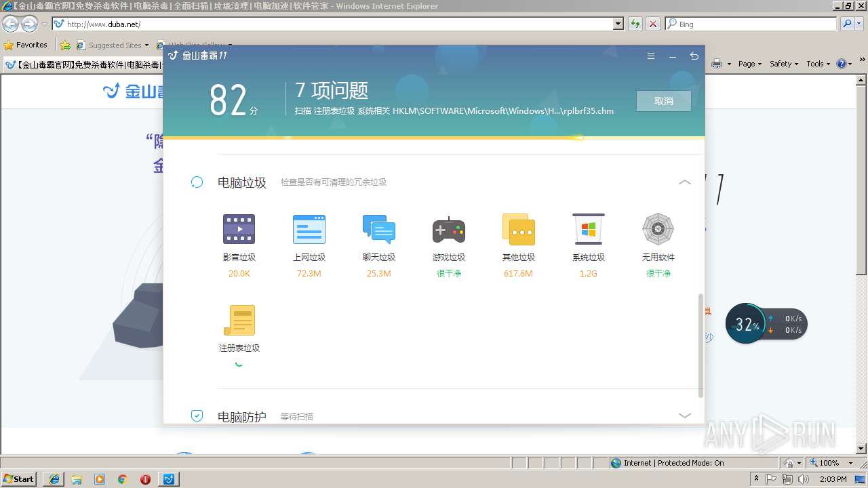Screen dimensions: 868x488
Task: Open Opera from the taskbar
Action: pos(145,479)
